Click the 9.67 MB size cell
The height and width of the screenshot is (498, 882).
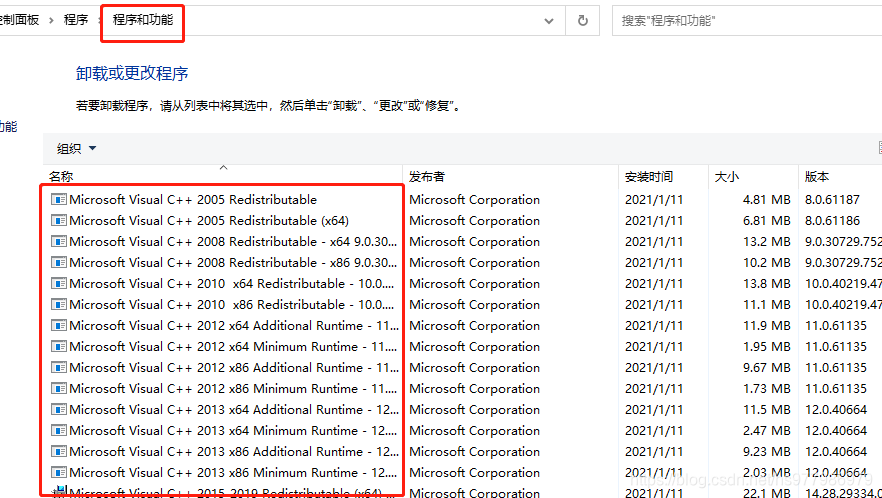click(767, 367)
